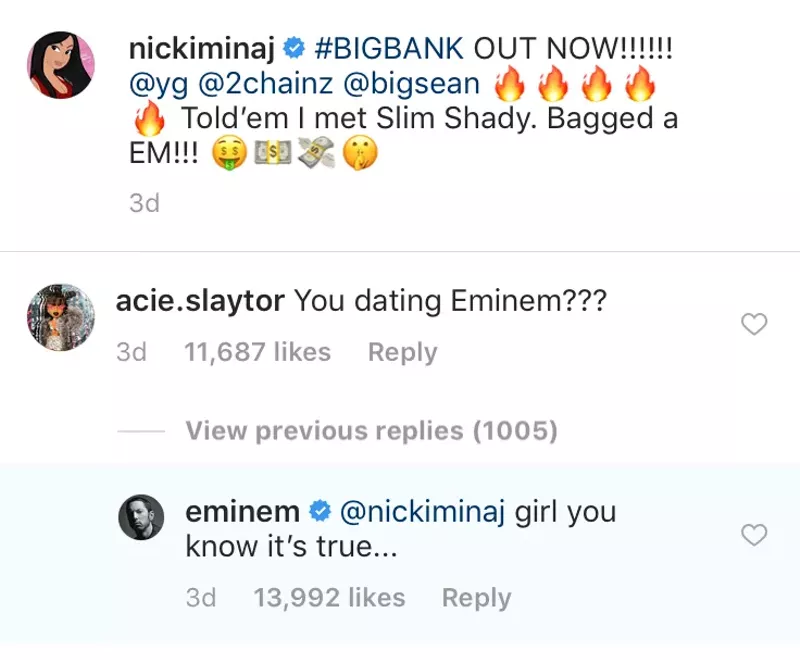This screenshot has height=660, width=800.
Task: Click verified badge next to nickiminaj username
Action: tap(296, 48)
